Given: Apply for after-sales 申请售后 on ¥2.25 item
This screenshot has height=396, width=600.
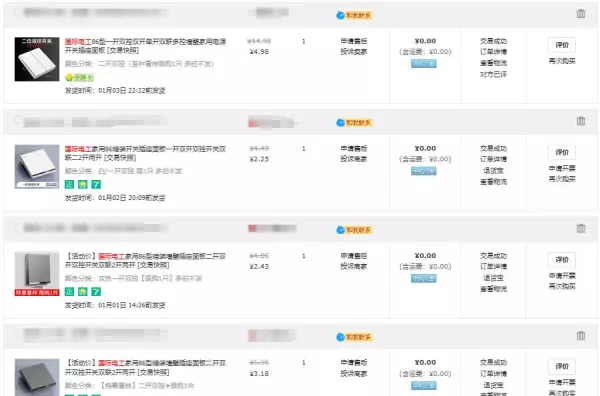Looking at the screenshot, I should pos(354,148).
